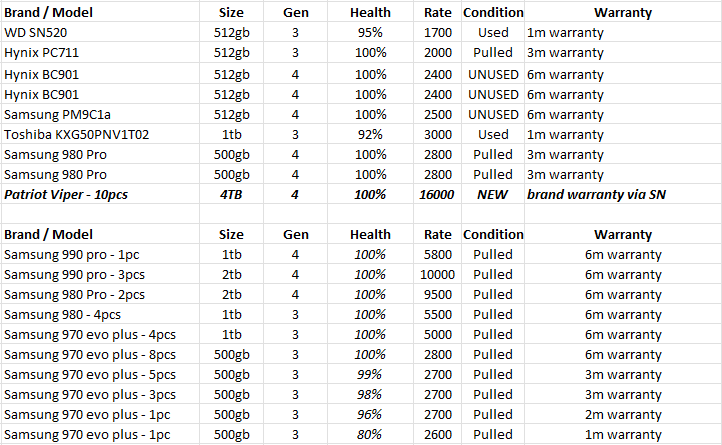Click the Samsung 970 evo plus - 8pcs cell
The image size is (722, 445).
[x=100, y=355]
